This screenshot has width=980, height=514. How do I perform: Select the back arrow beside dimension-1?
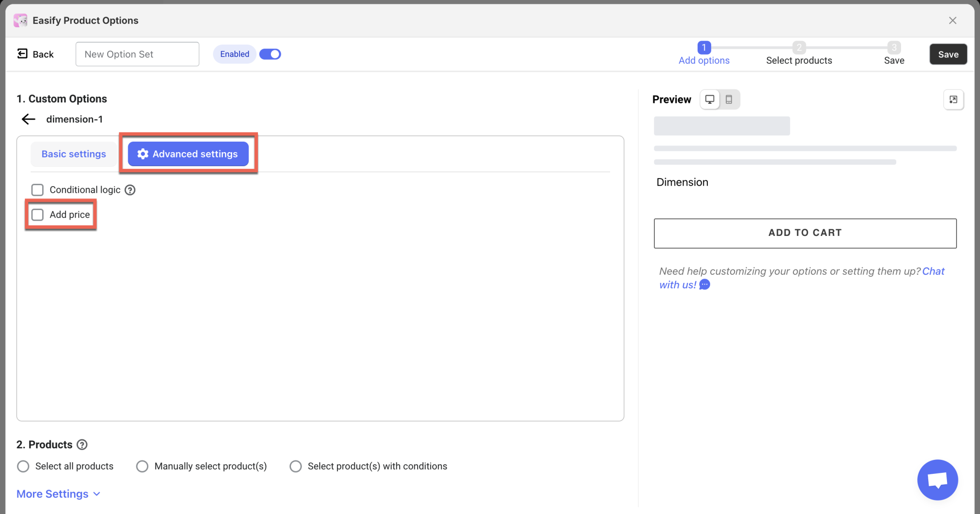(28, 119)
